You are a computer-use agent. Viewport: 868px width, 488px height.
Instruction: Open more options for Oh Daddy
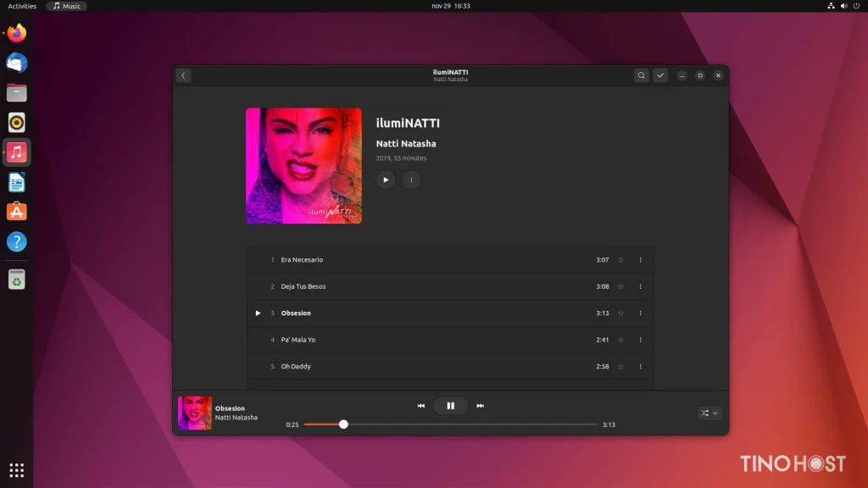click(641, 366)
